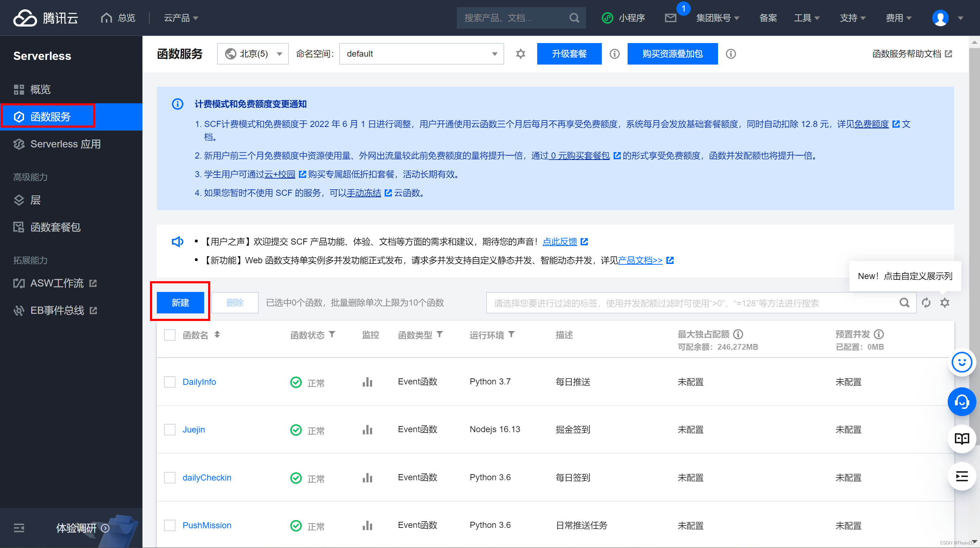Open the DailyInfo function
Screen dimensions: 980x548
199,382
